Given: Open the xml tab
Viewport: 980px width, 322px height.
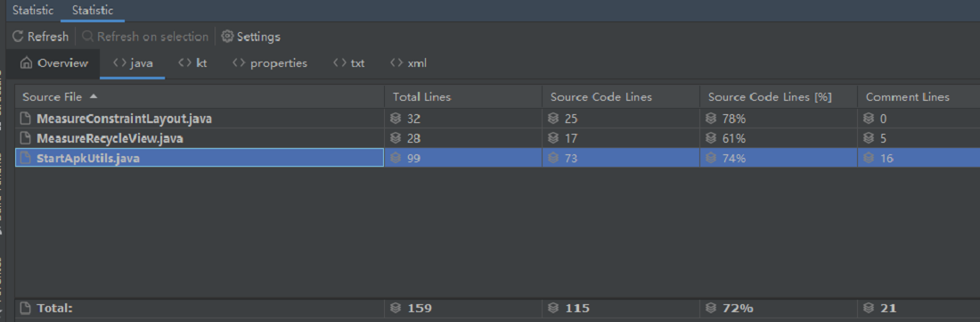Looking at the screenshot, I should (x=408, y=63).
